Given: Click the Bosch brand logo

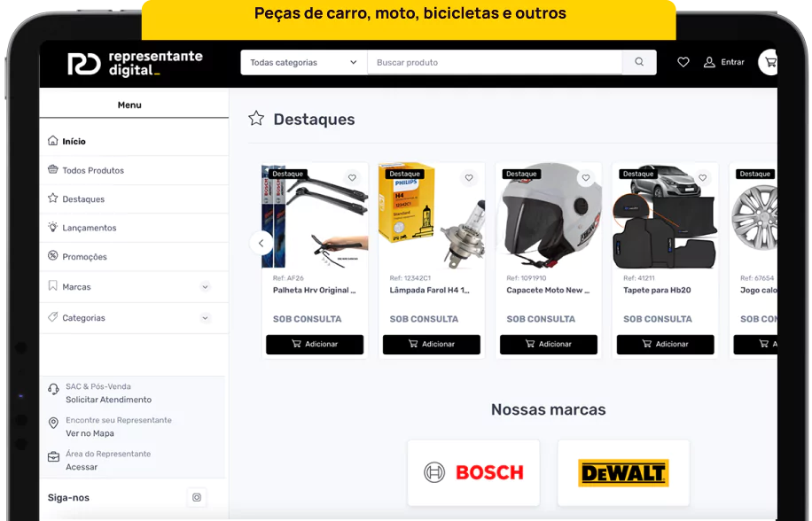Looking at the screenshot, I should [x=473, y=472].
